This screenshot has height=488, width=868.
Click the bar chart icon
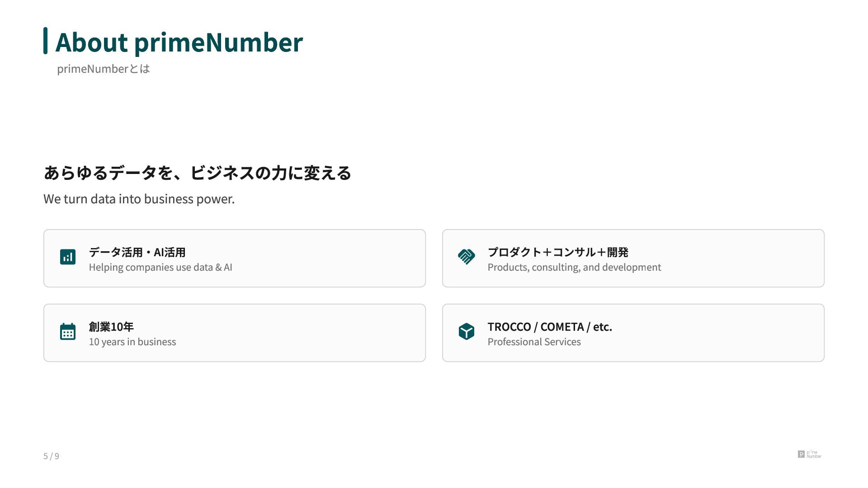click(x=68, y=257)
